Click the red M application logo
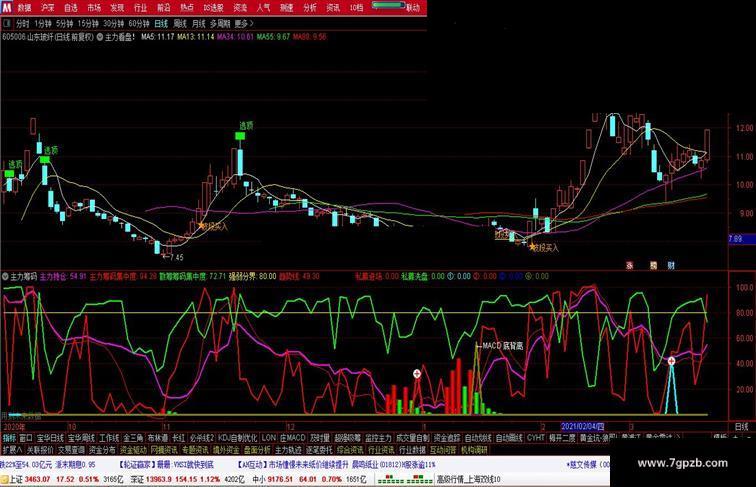The image size is (756, 487). (7, 7)
